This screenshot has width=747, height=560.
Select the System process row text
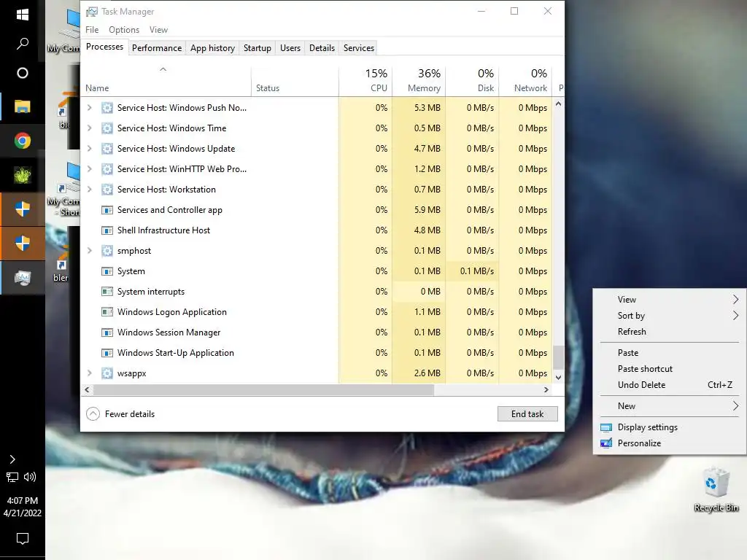click(131, 271)
